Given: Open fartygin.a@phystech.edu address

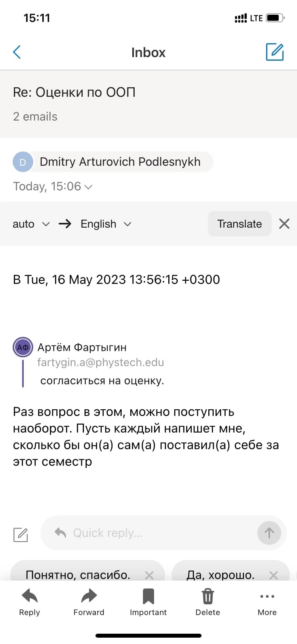Looking at the screenshot, I should [101, 362].
